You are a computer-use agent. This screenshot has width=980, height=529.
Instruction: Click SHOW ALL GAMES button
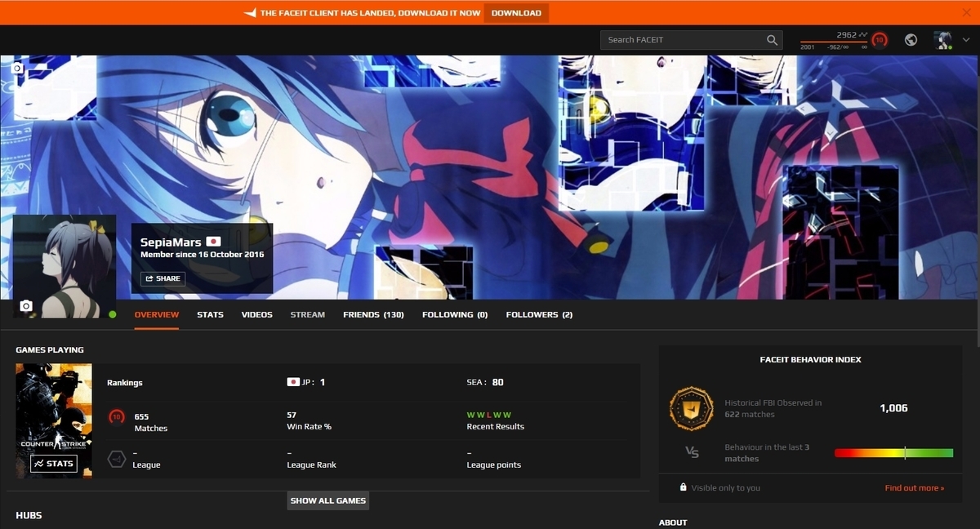click(x=328, y=500)
